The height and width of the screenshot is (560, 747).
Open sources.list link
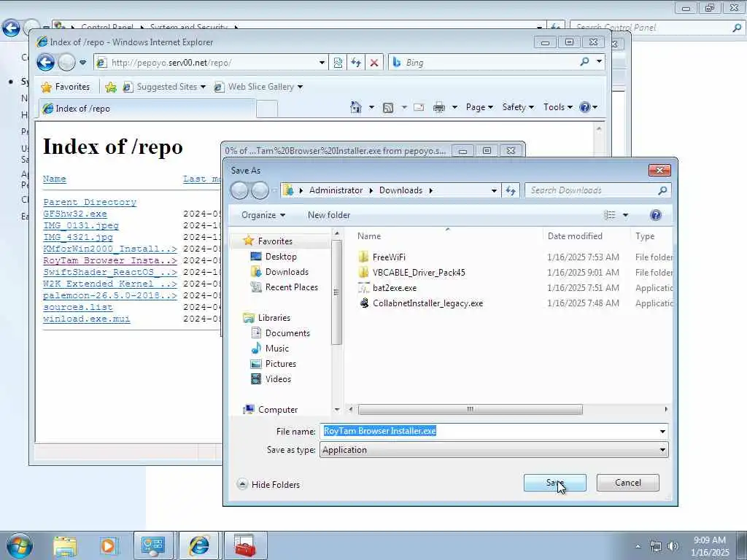77,307
